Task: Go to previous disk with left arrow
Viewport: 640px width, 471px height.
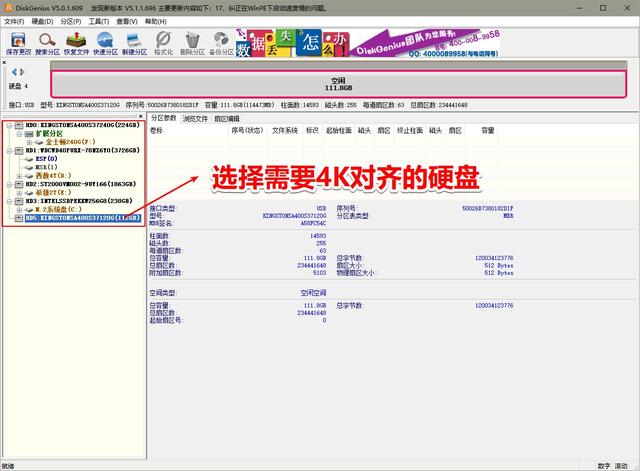Action: coord(15,72)
